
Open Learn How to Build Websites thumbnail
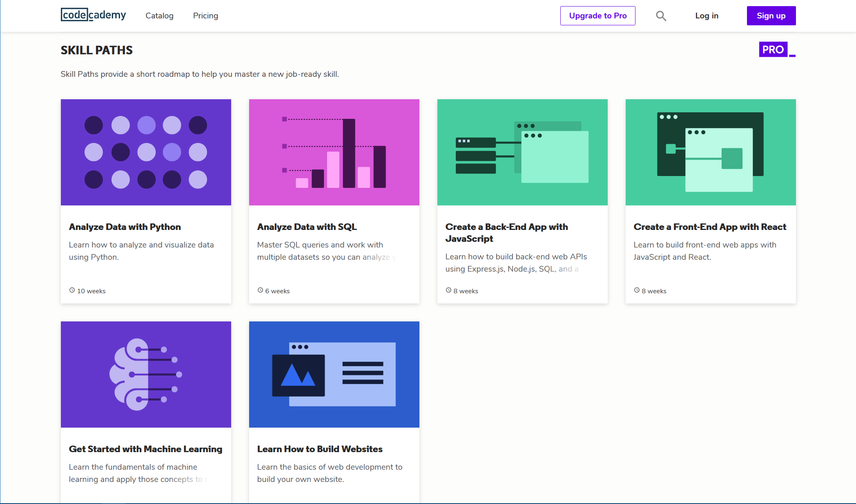click(x=334, y=375)
